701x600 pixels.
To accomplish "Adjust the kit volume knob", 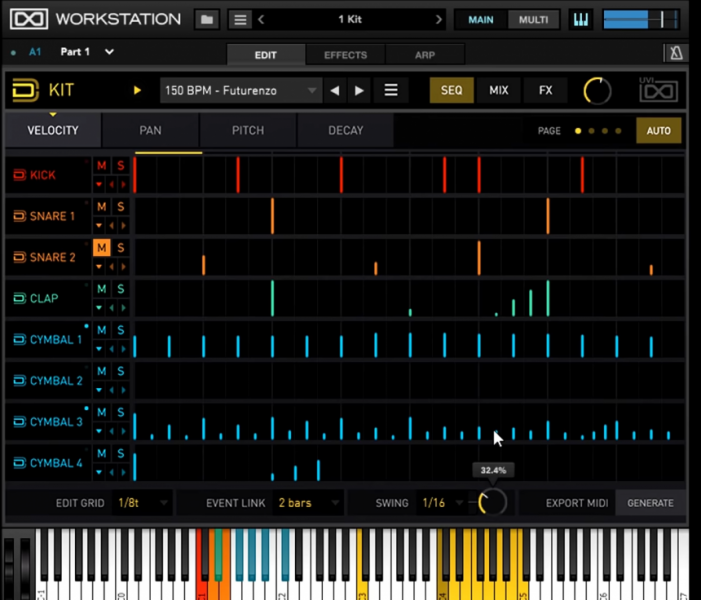I will pyautogui.click(x=597, y=91).
